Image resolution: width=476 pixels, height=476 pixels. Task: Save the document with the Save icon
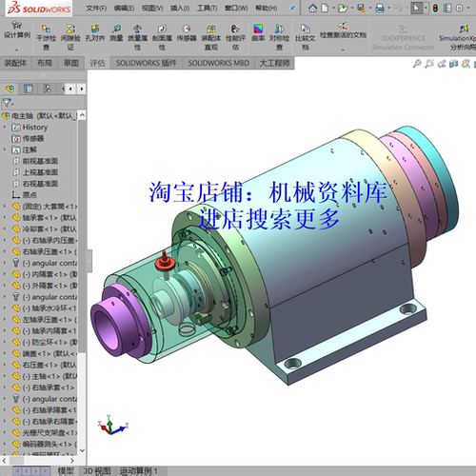click(x=361, y=8)
